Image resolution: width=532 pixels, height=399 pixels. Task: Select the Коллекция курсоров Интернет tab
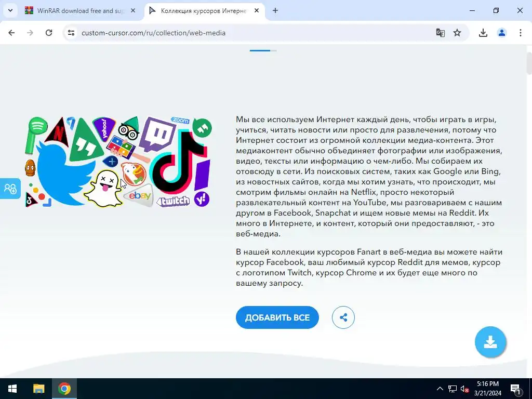click(204, 11)
